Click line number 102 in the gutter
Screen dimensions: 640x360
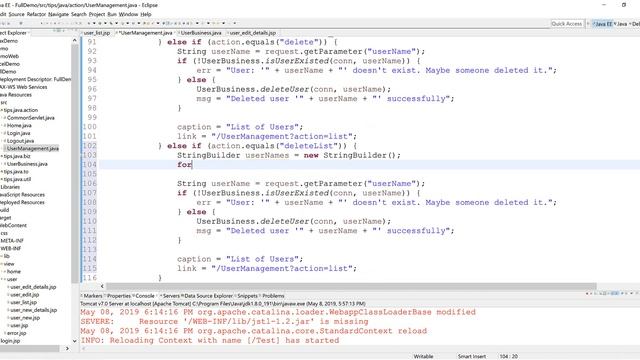[89, 146]
